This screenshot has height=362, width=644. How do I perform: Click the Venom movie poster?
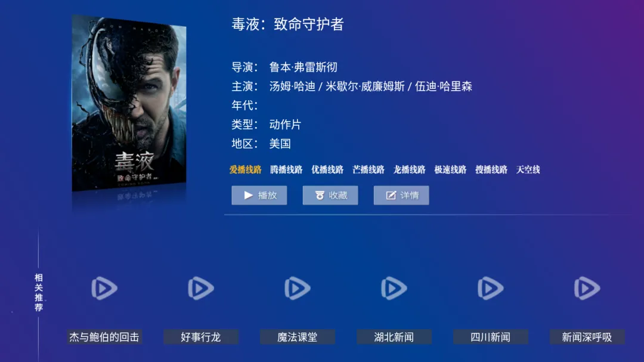click(x=129, y=104)
